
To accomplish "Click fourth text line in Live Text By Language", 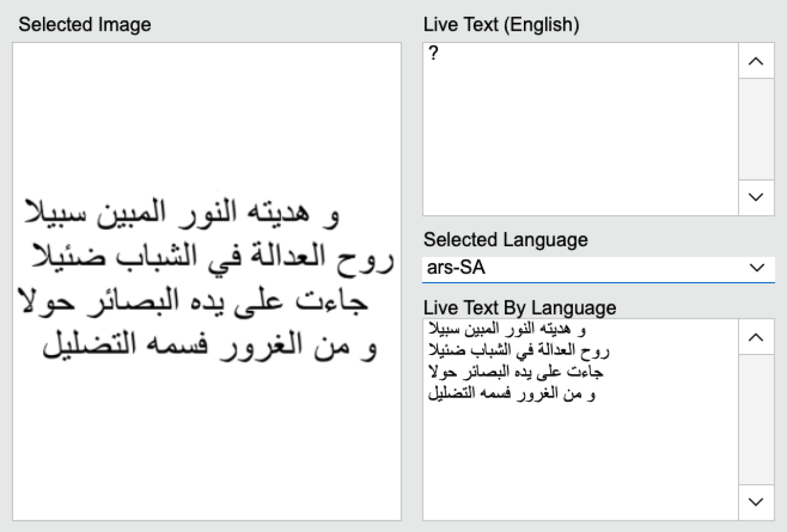I will [512, 394].
